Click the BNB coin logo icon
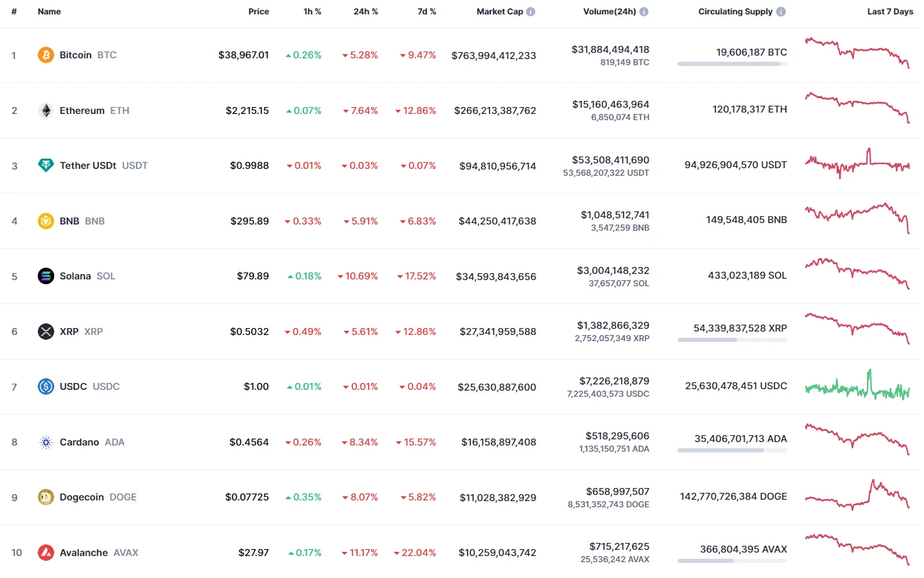Screen dimensions: 924x578 (46, 221)
